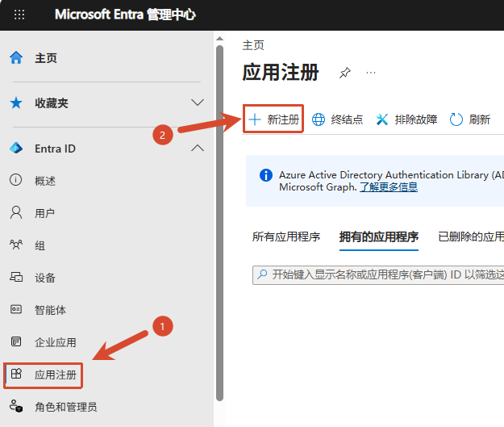504x427 pixels.
Task: Click the 用户 person icon
Action: [16, 213]
